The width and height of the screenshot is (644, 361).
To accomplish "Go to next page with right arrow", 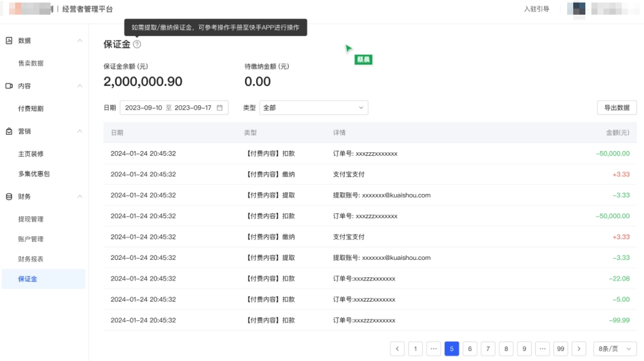I will point(579,349).
